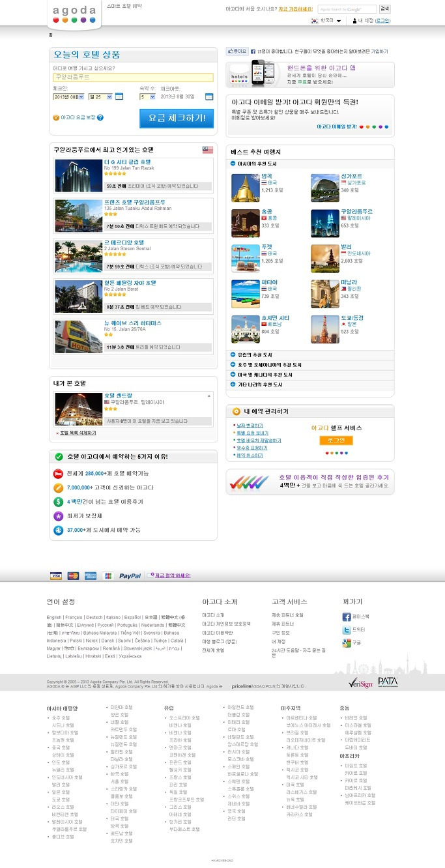
Task: Click the Agoda logo in the header
Action: (x=74, y=14)
